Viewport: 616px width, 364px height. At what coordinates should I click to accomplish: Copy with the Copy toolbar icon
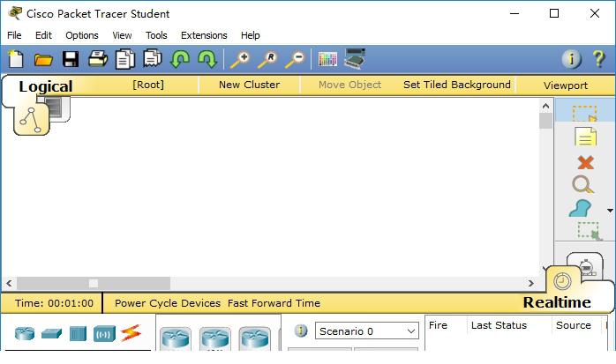point(125,59)
